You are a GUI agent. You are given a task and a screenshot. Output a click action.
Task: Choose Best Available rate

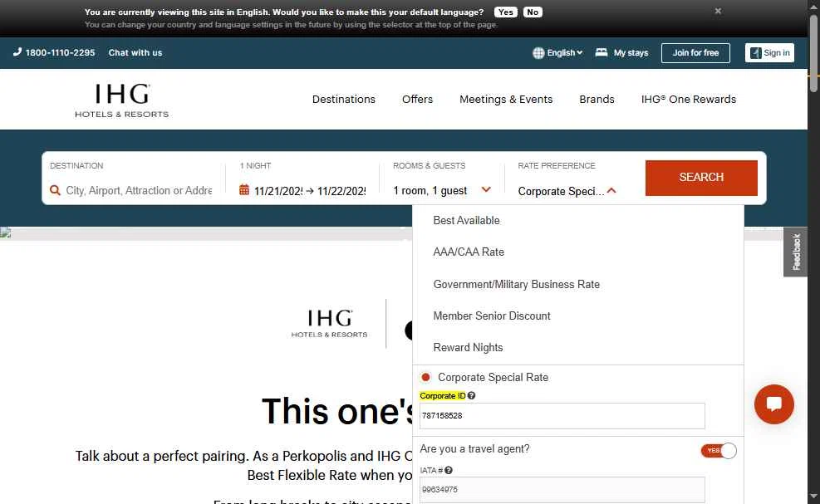click(466, 221)
